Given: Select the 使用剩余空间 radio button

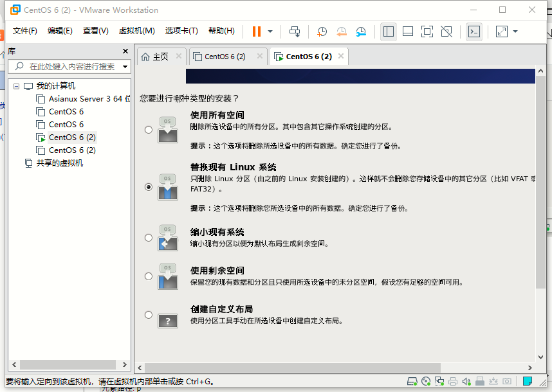Looking at the screenshot, I should pos(149,276).
